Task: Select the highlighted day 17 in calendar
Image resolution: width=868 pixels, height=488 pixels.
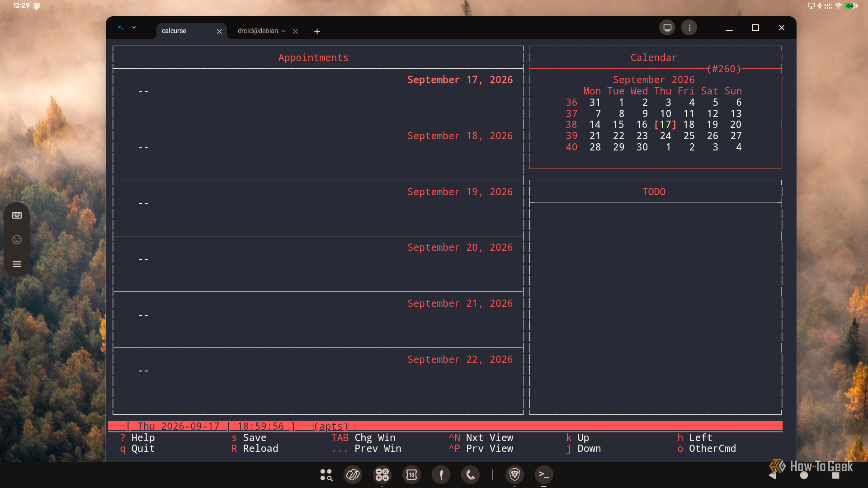Action: click(665, 125)
